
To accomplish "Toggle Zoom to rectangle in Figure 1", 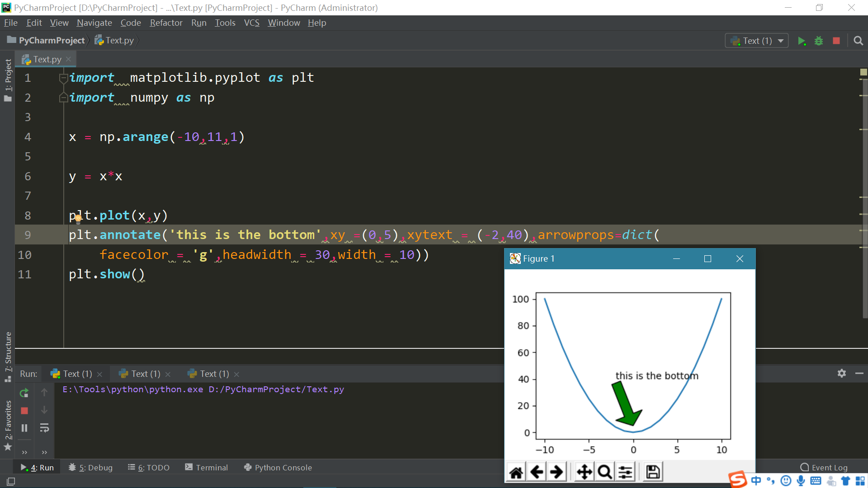I will (605, 472).
